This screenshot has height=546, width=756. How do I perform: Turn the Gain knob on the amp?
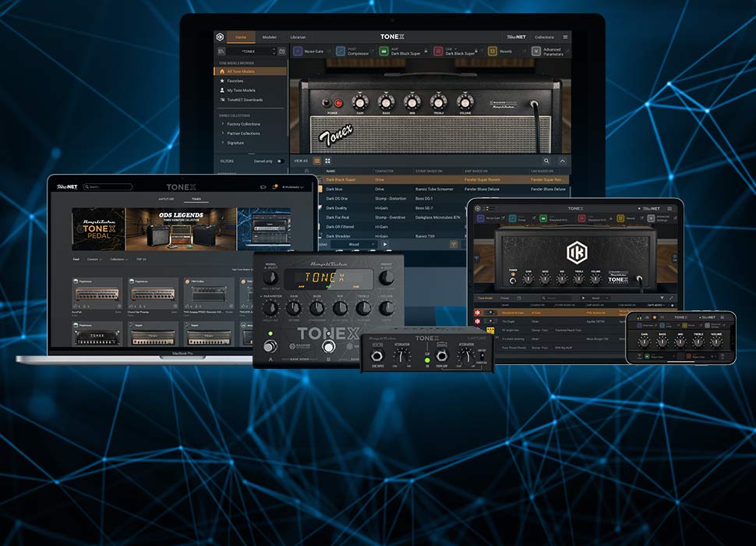(x=360, y=102)
